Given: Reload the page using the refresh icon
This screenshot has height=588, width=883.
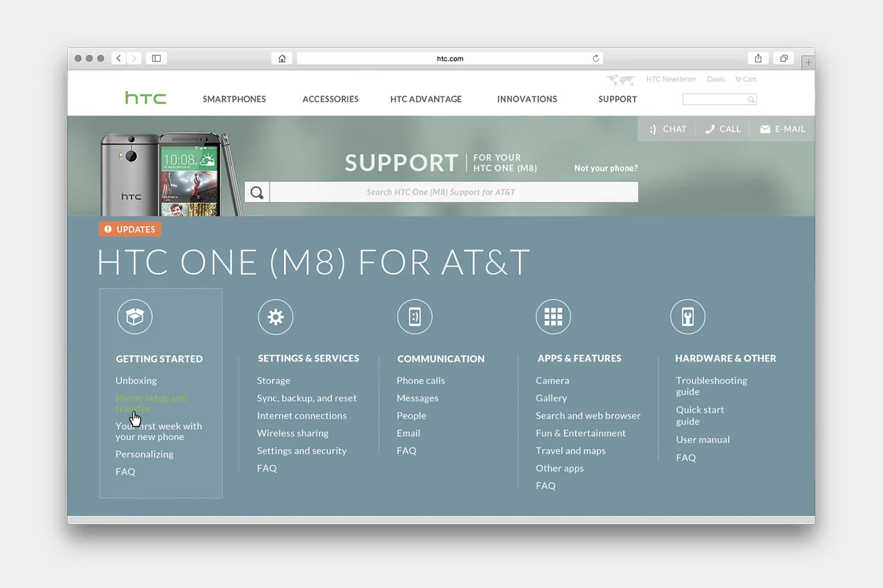Looking at the screenshot, I should pos(596,58).
